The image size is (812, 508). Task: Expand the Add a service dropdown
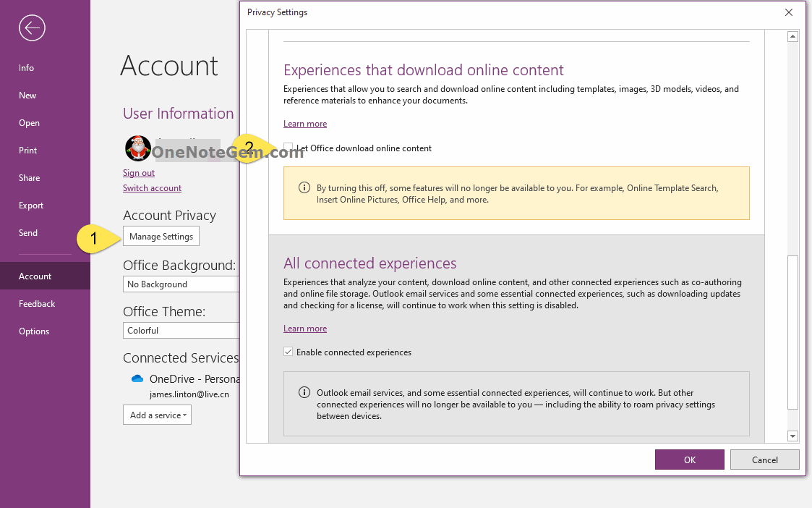158,415
